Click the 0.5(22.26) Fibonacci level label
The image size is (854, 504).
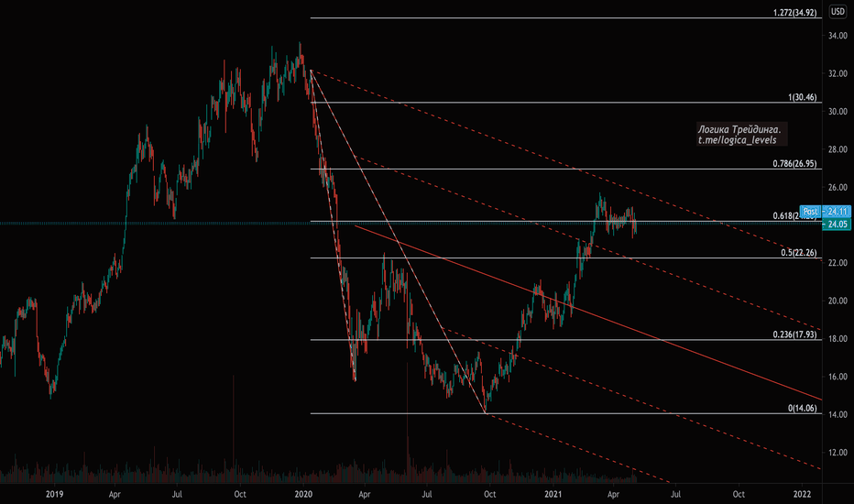point(799,253)
